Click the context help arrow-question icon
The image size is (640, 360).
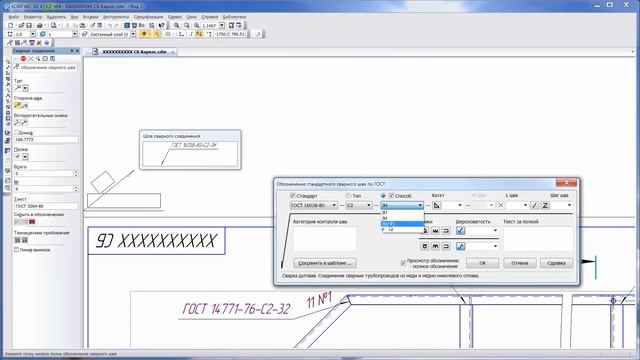tap(161, 25)
